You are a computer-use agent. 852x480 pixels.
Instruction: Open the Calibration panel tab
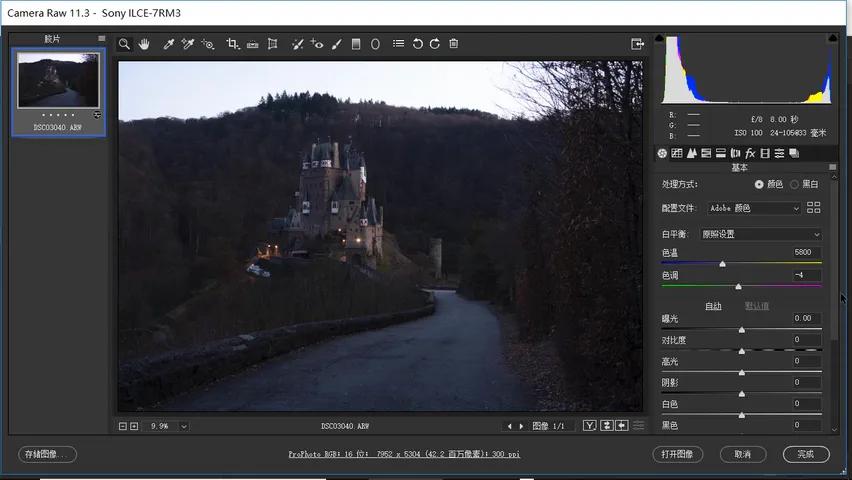click(765, 153)
